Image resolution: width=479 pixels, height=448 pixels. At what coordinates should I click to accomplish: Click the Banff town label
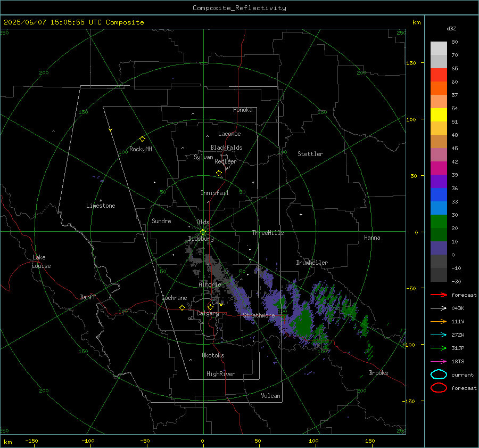[88, 297]
